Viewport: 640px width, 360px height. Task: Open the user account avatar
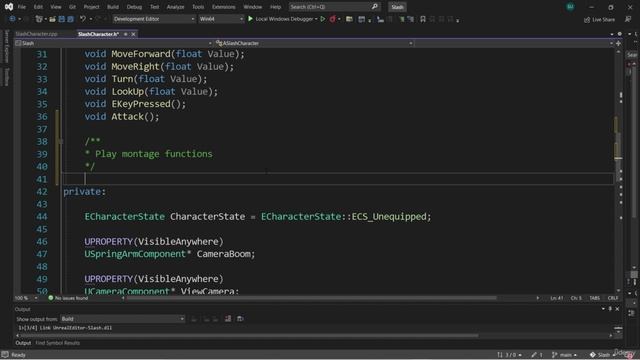[570, 7]
